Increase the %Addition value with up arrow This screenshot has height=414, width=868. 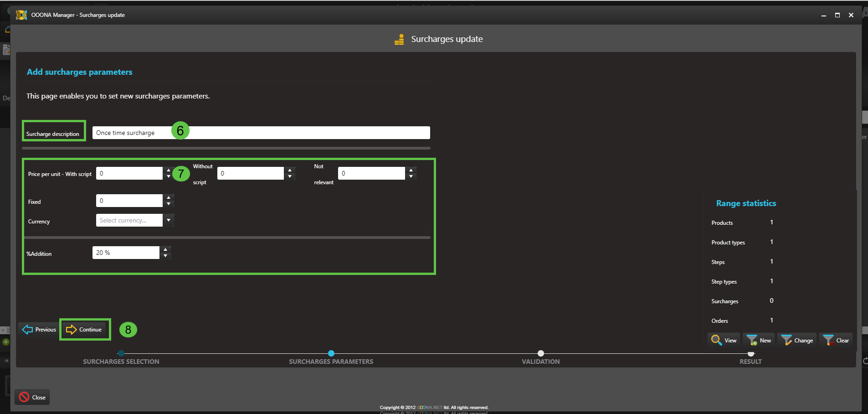coord(165,249)
